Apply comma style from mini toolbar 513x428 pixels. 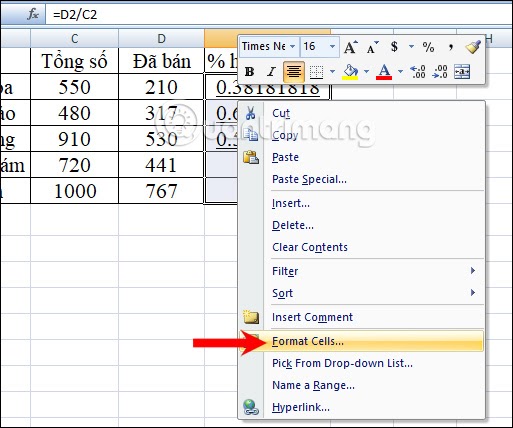[451, 47]
